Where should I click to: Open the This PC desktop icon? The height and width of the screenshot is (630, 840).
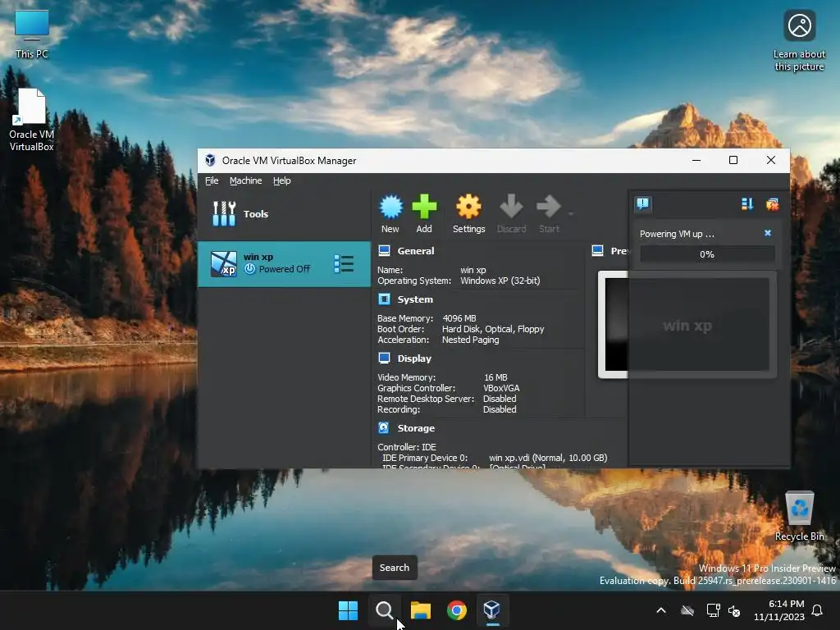coord(32,34)
